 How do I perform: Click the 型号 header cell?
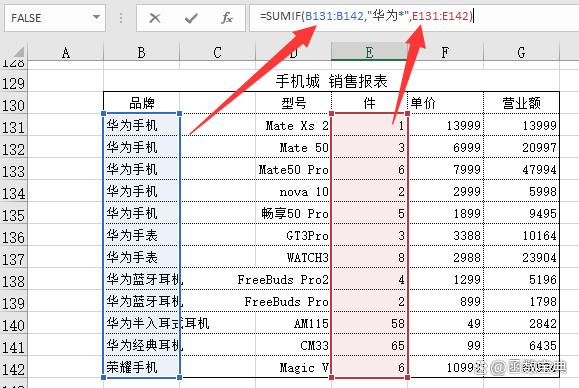click(294, 103)
